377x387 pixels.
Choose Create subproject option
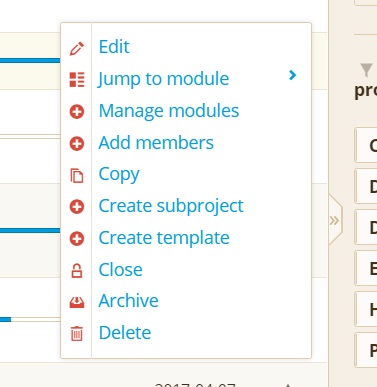tap(171, 206)
